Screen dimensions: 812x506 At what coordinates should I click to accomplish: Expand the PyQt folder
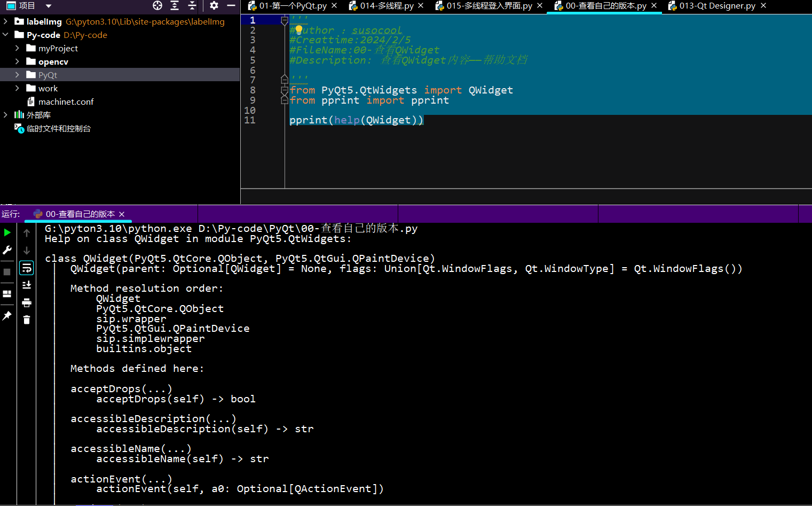pyautogui.click(x=17, y=75)
